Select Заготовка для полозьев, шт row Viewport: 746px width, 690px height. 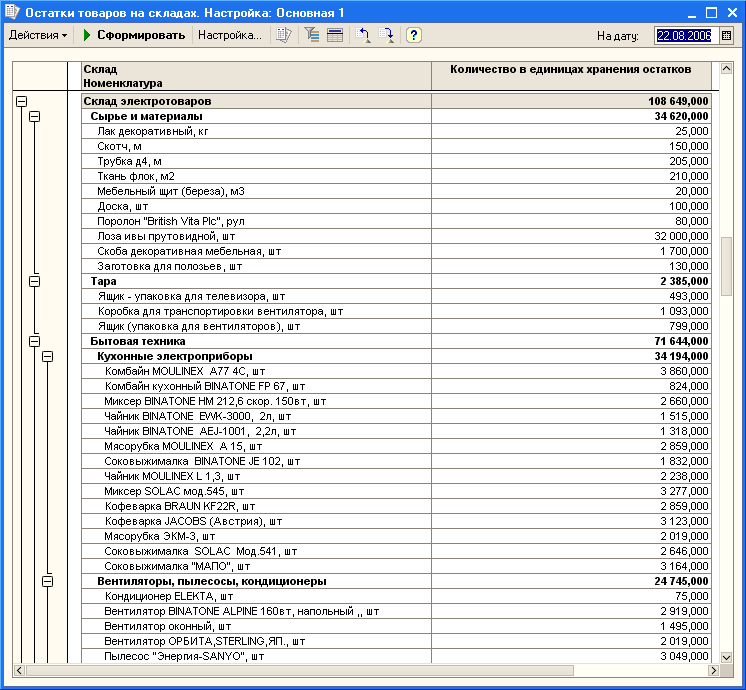click(397, 266)
